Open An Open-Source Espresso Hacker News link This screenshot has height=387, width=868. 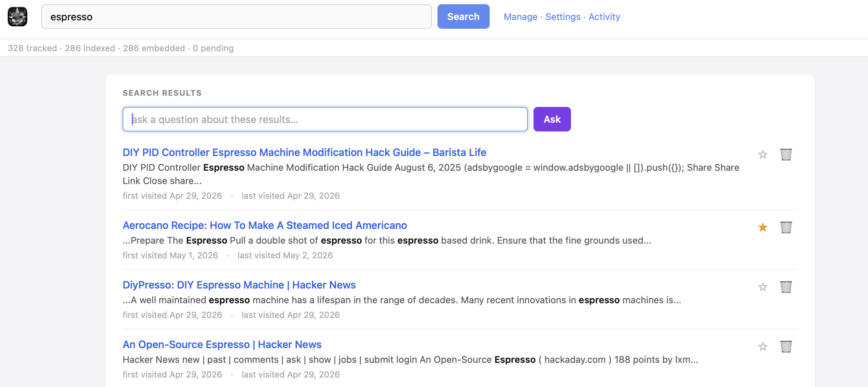click(222, 345)
